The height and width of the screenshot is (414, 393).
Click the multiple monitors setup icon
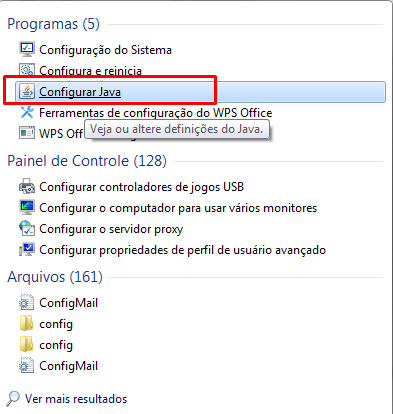coord(27,207)
